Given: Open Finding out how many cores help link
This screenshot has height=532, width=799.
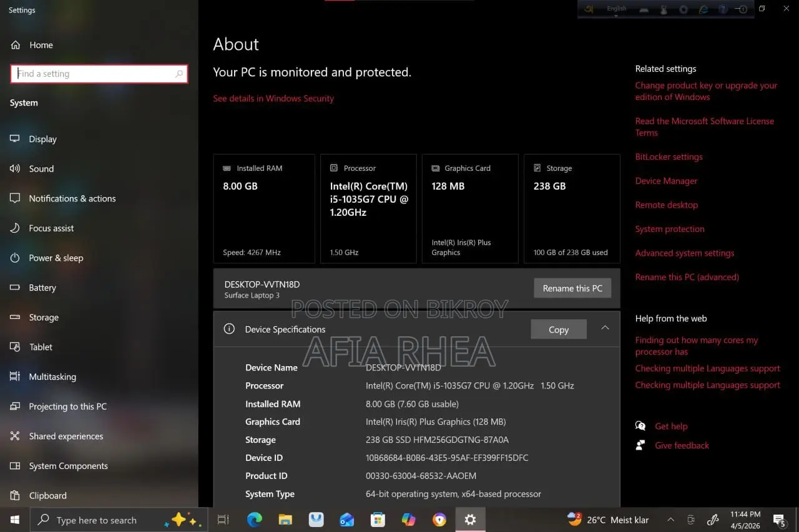Looking at the screenshot, I should pyautogui.click(x=697, y=346).
